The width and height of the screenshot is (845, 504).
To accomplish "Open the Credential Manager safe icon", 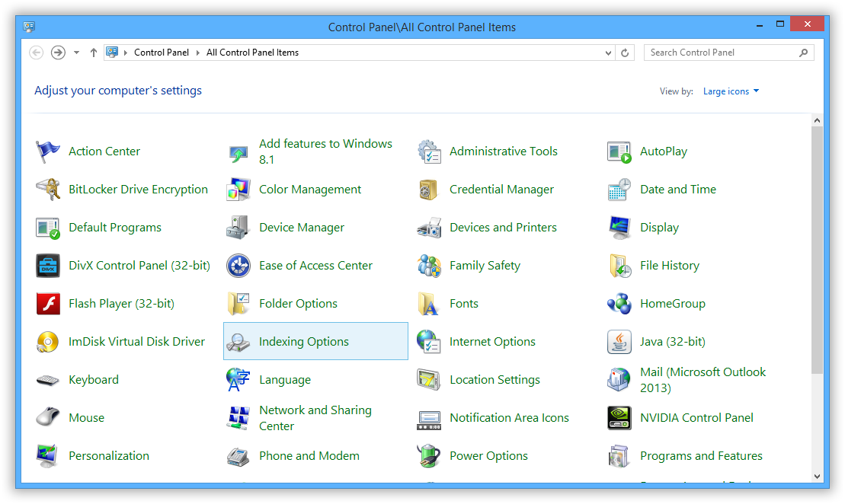I will click(428, 190).
